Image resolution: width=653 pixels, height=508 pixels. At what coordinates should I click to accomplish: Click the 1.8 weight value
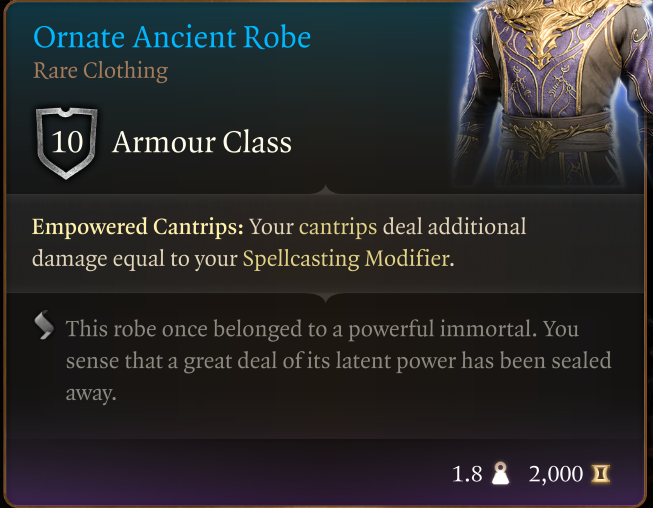pyautogui.click(x=468, y=472)
